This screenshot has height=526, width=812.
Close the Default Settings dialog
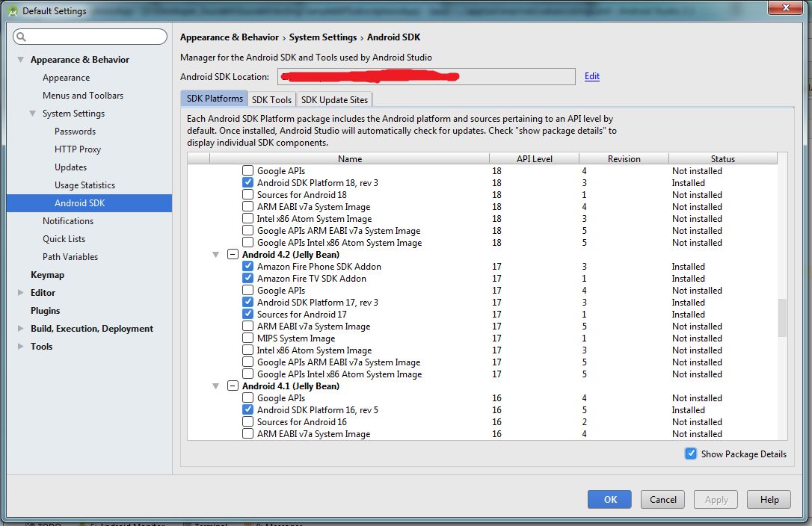click(786, 7)
